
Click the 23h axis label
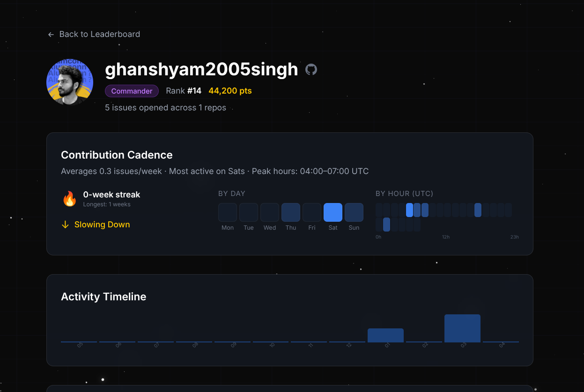point(514,237)
